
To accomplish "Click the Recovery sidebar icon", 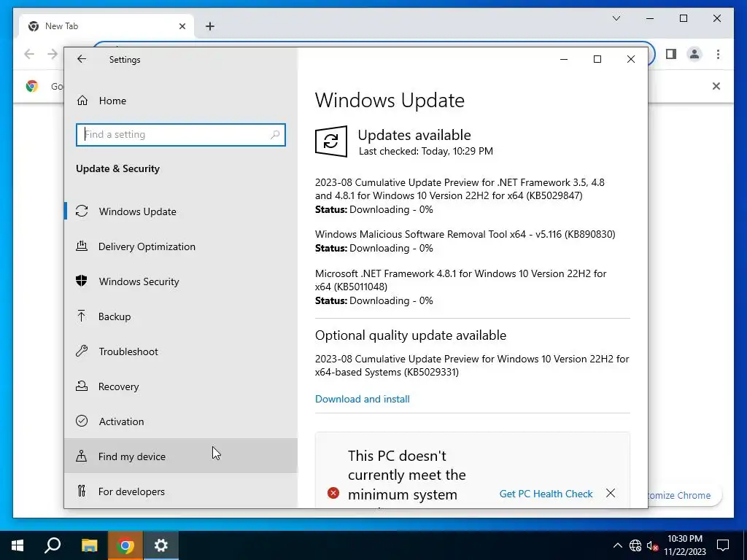I will (82, 386).
